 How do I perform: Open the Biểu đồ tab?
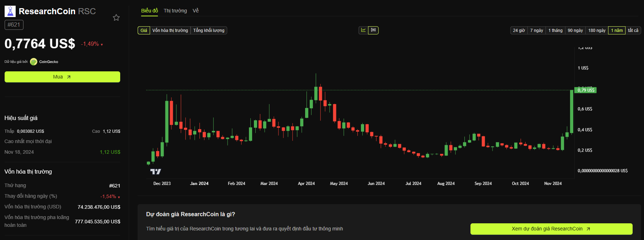click(149, 11)
